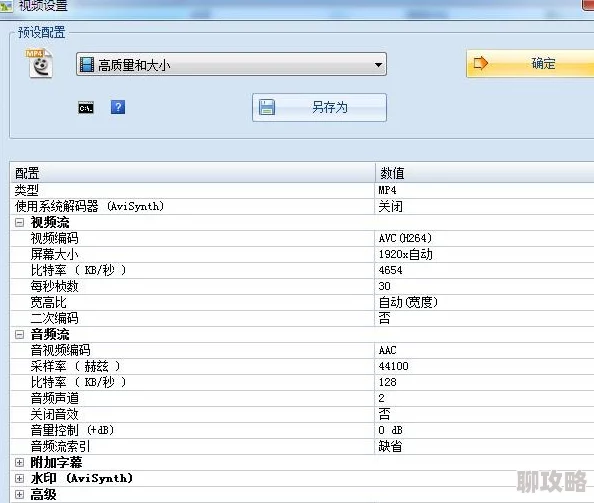
Task: Click the AAC audio codec value
Action: [x=387, y=350]
